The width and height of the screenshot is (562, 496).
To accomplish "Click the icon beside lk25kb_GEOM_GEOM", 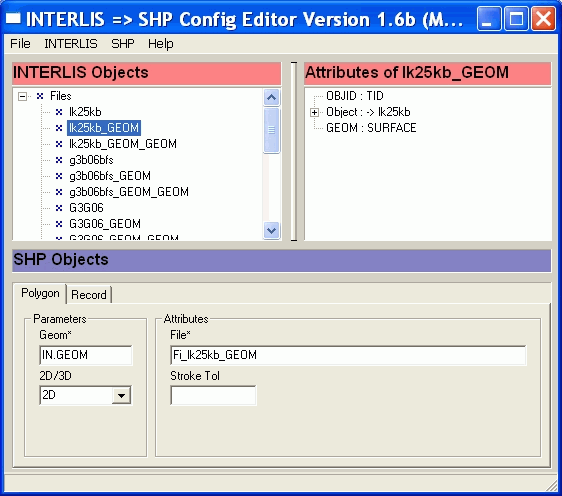I will [59, 144].
